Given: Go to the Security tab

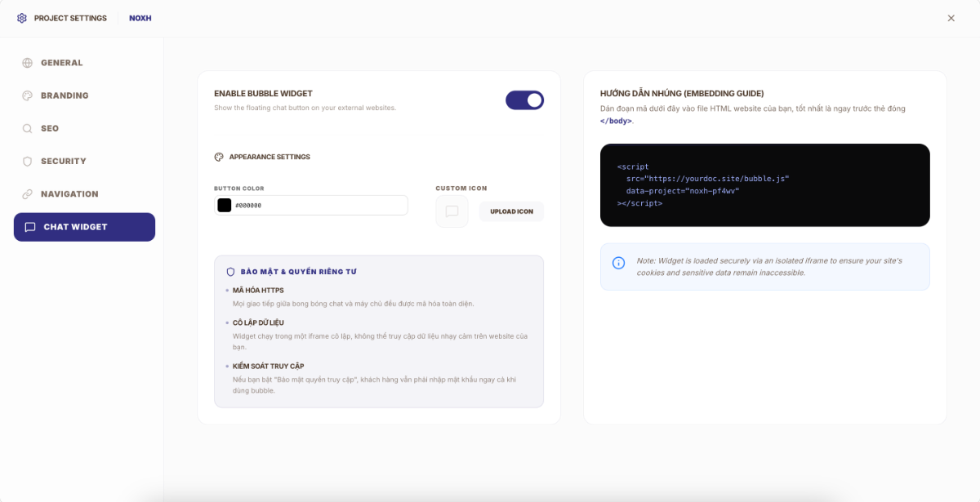Looking at the screenshot, I should (x=84, y=161).
